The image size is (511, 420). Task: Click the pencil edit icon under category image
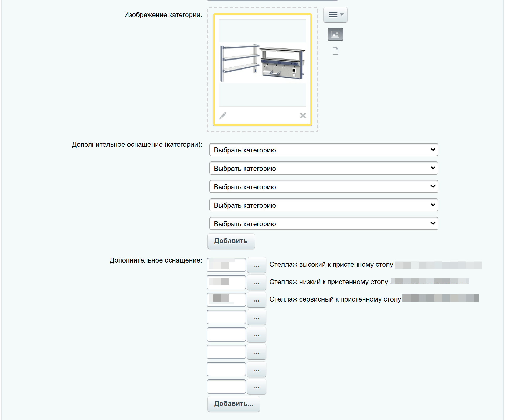point(223,116)
